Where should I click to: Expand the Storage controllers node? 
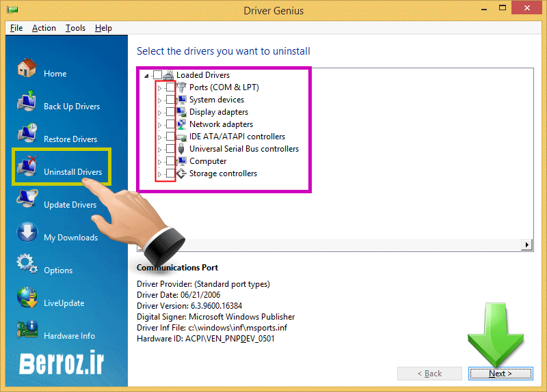click(159, 174)
